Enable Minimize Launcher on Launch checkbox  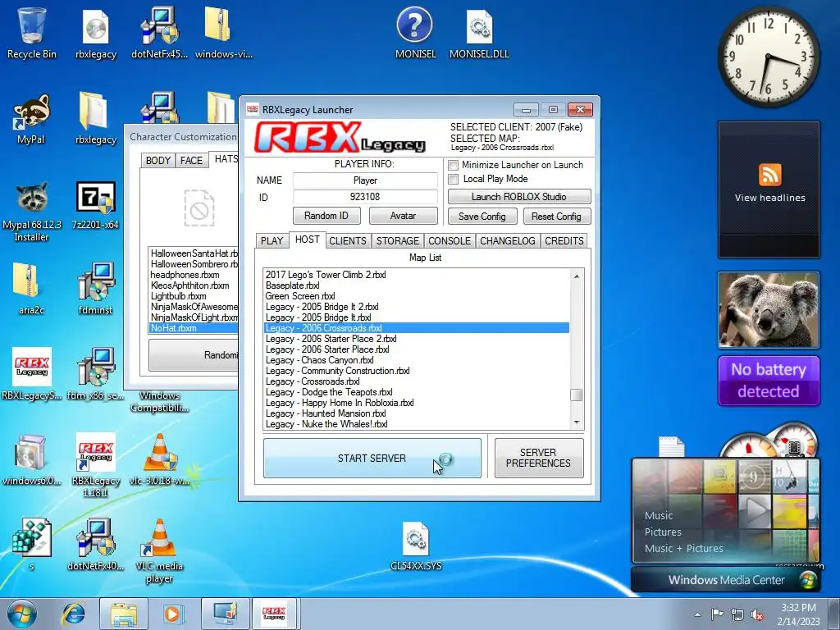[453, 165]
